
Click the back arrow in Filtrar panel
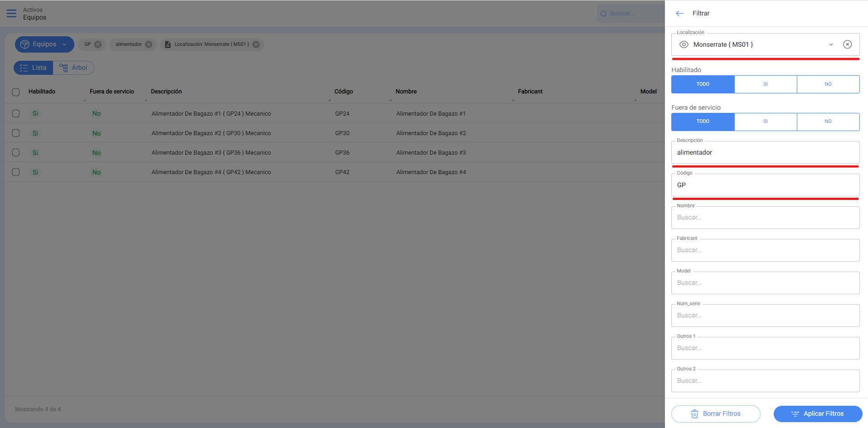[x=679, y=14]
